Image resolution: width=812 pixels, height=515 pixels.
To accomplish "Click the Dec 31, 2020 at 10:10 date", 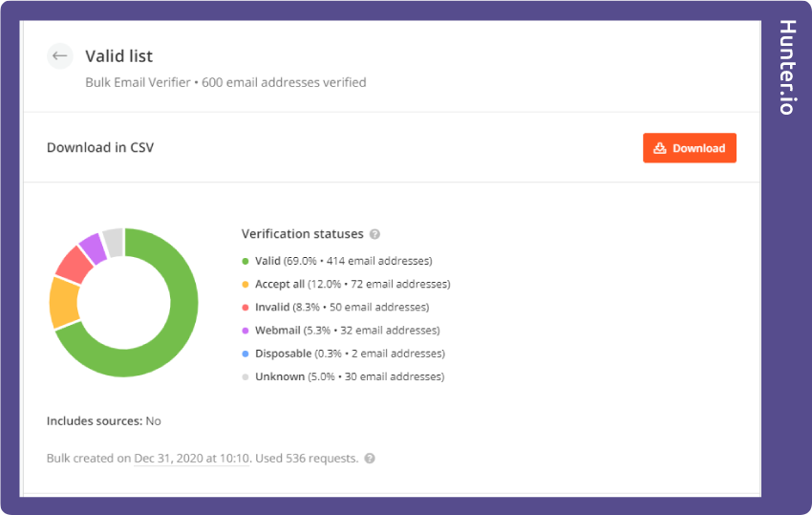I will [x=192, y=459].
